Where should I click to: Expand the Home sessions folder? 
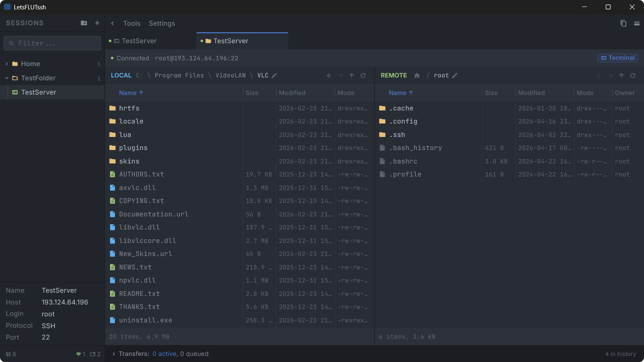(7, 64)
